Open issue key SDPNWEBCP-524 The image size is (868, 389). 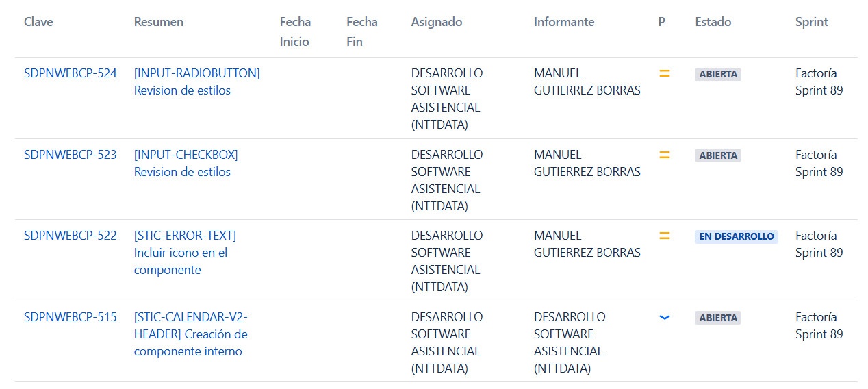click(71, 73)
